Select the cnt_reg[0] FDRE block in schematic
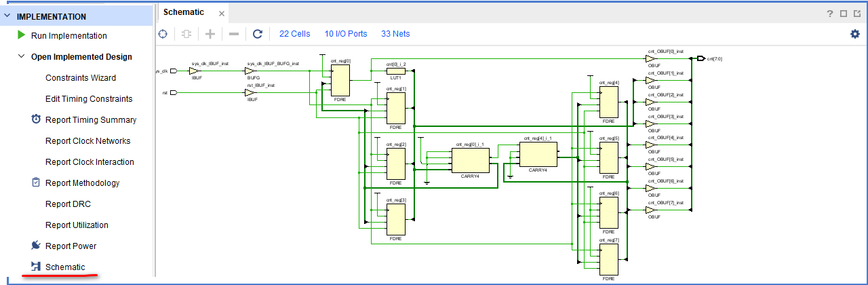Image resolution: width=868 pixels, height=285 pixels. click(x=340, y=80)
